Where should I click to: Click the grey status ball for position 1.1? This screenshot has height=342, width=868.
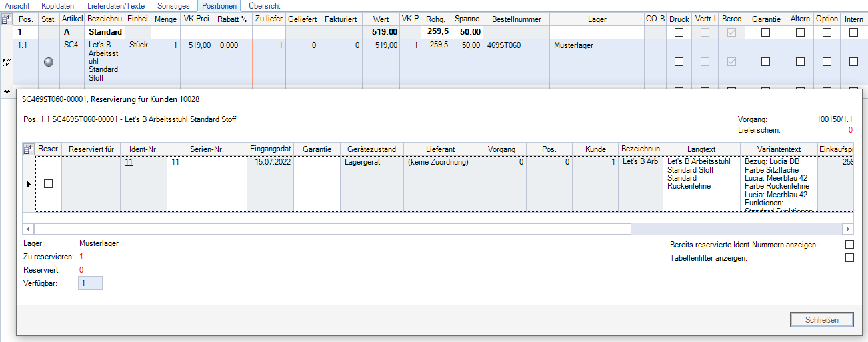tap(48, 62)
